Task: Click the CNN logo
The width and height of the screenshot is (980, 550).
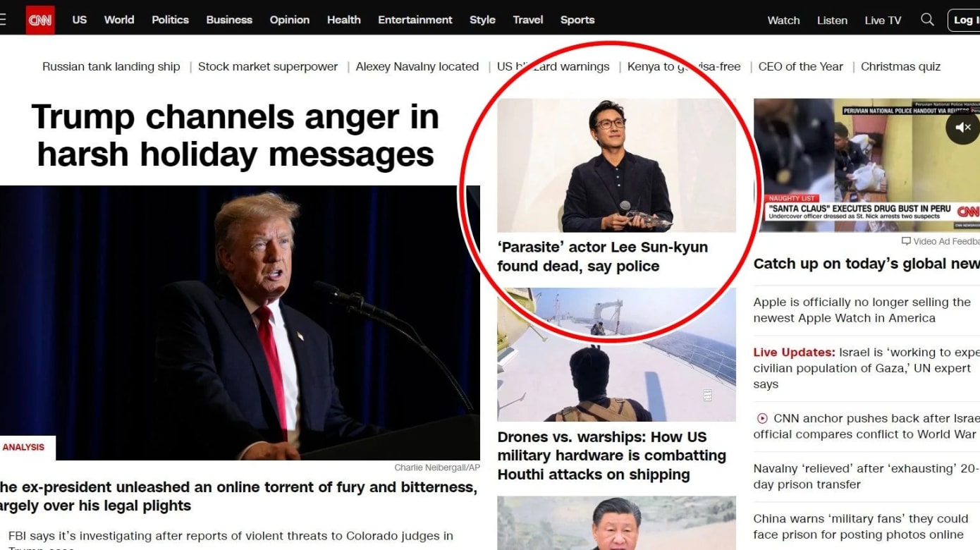Action: [40, 20]
